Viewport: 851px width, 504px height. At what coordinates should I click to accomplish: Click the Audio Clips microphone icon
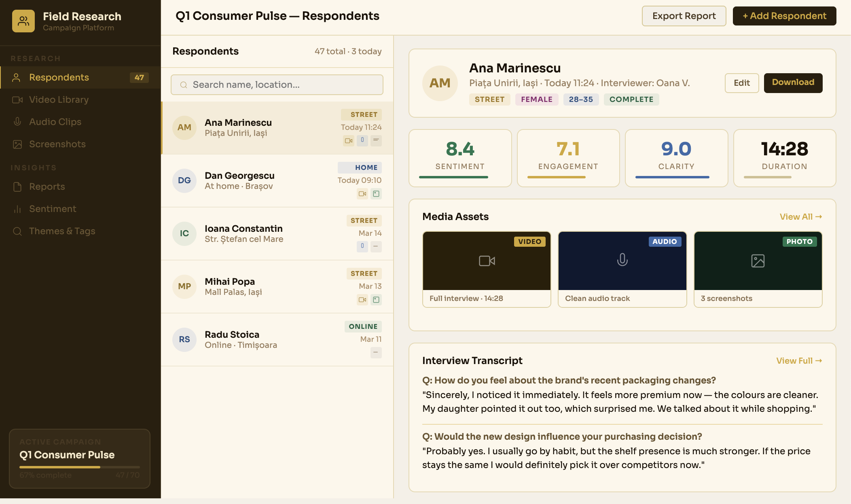(x=17, y=122)
